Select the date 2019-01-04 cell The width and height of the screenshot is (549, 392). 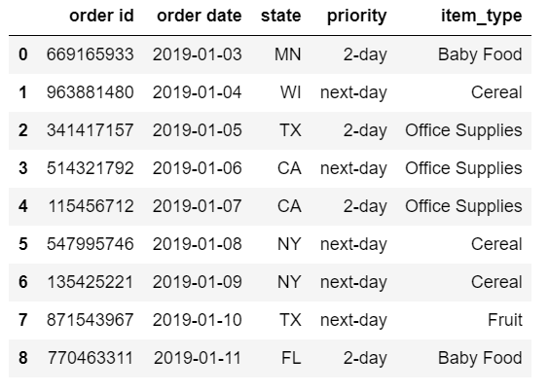tap(198, 92)
